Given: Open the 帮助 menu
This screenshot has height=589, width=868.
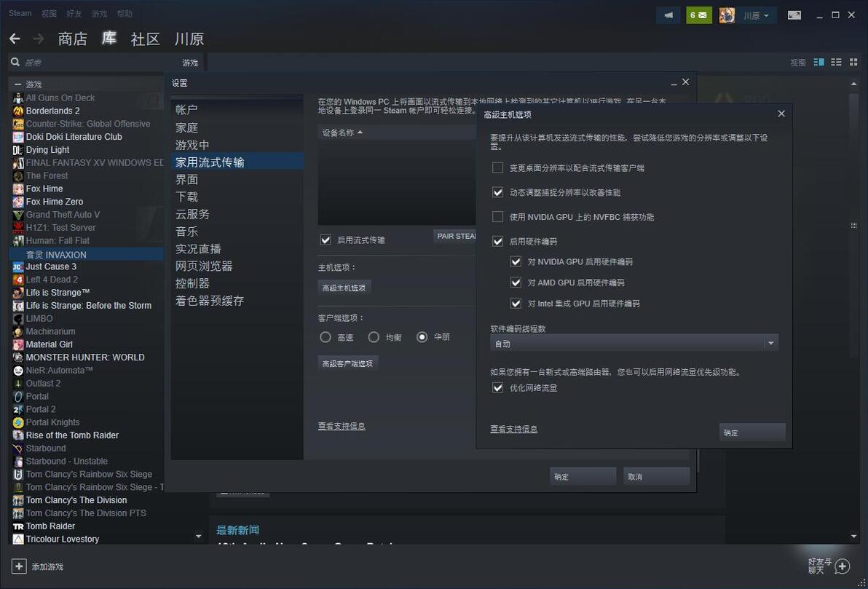Looking at the screenshot, I should tap(125, 13).
